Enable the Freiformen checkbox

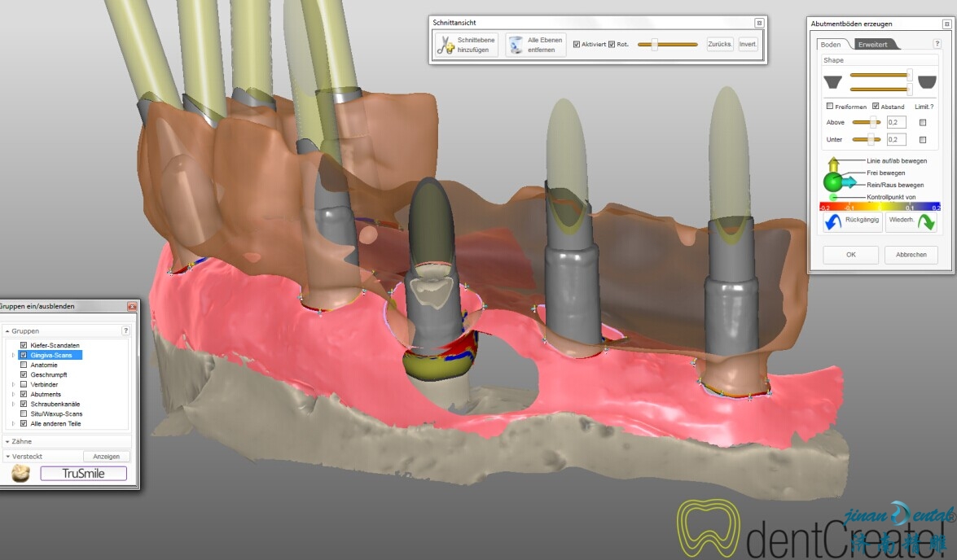point(829,106)
